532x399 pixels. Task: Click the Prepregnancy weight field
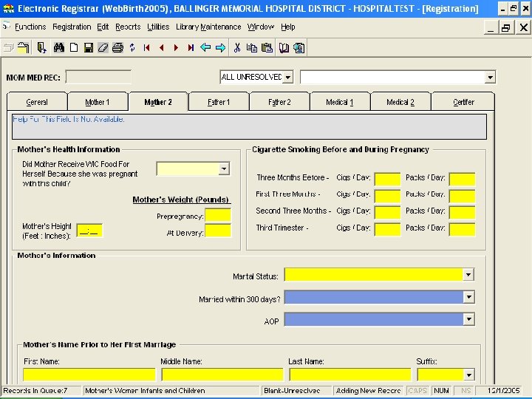pyautogui.click(x=217, y=216)
